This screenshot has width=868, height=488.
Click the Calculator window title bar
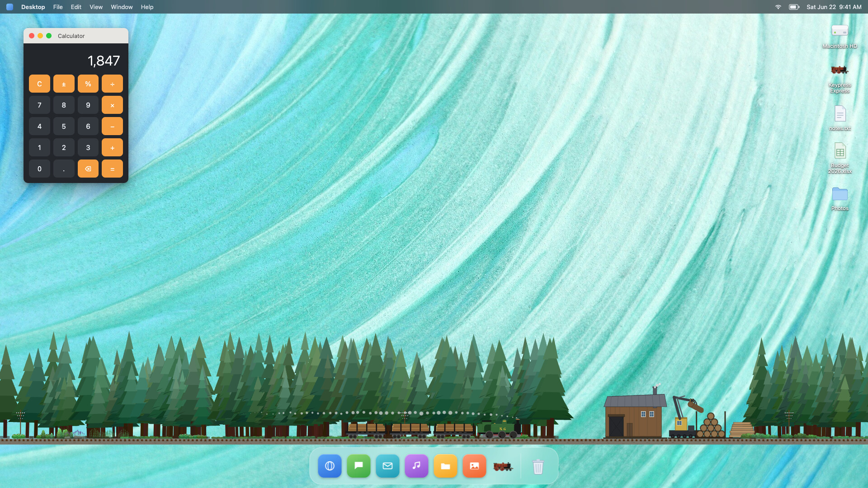76,36
